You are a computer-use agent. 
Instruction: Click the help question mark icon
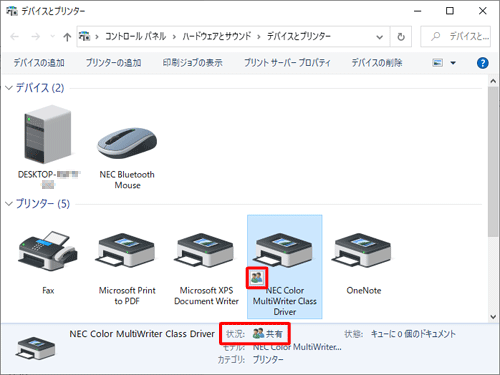coord(482,63)
